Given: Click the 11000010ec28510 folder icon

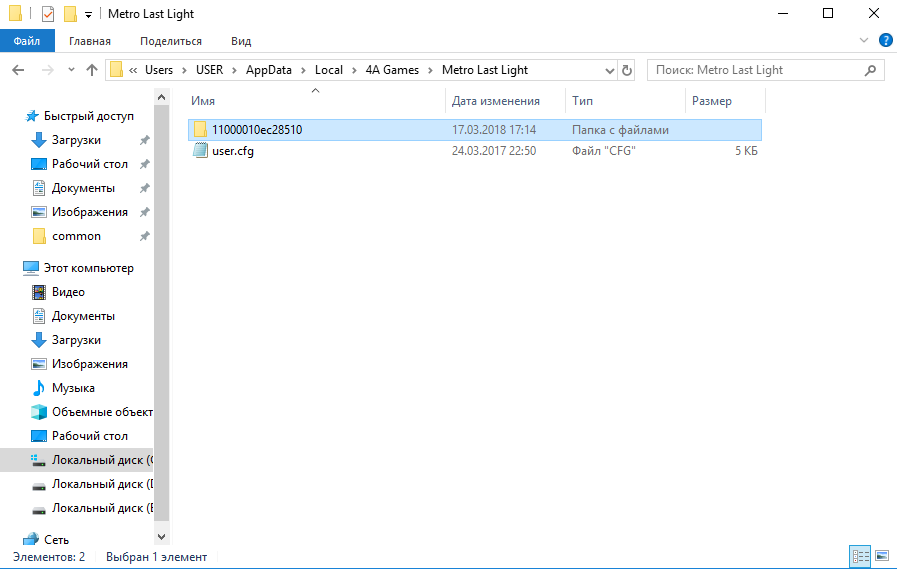Looking at the screenshot, I should coord(200,130).
